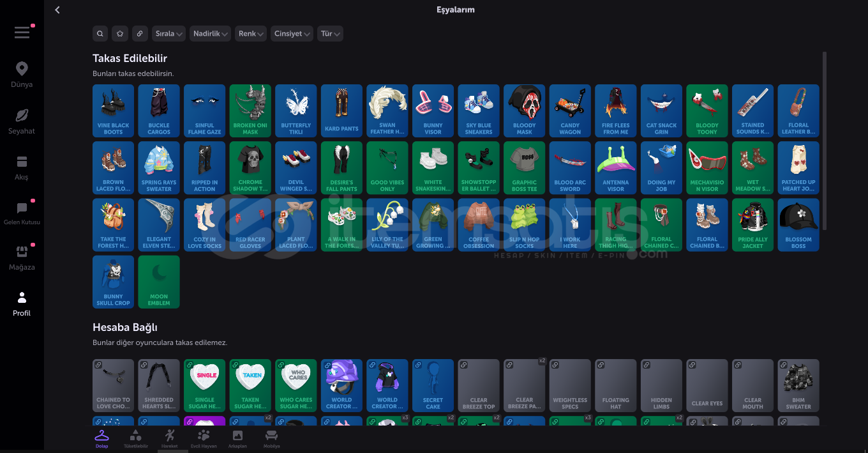Select the Candy Wagon item

pos(570,111)
